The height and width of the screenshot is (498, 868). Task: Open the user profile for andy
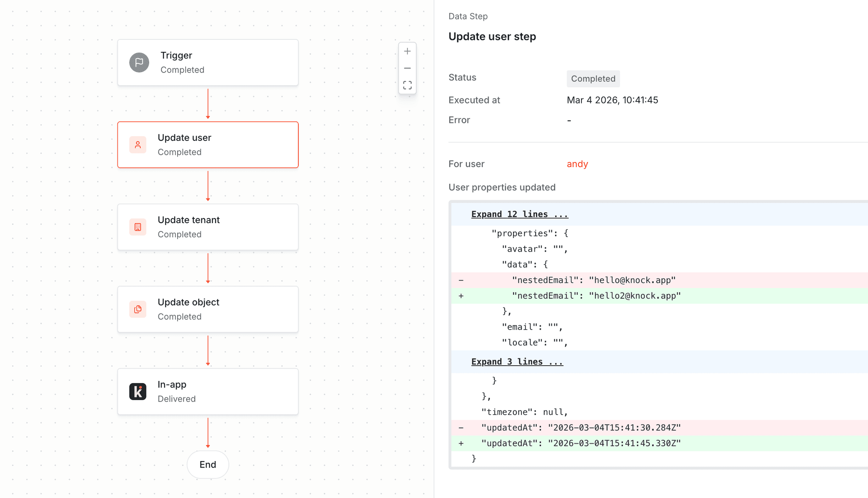pyautogui.click(x=577, y=164)
